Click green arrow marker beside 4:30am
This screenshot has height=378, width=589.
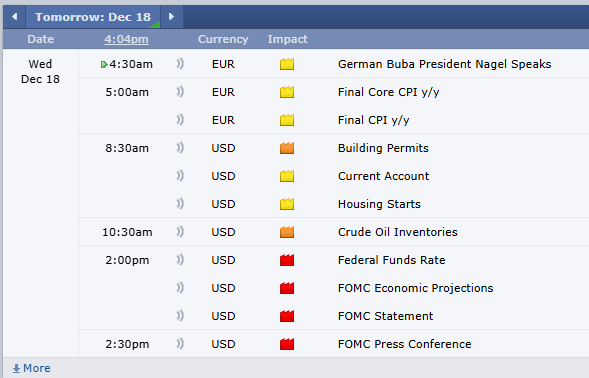(x=104, y=65)
